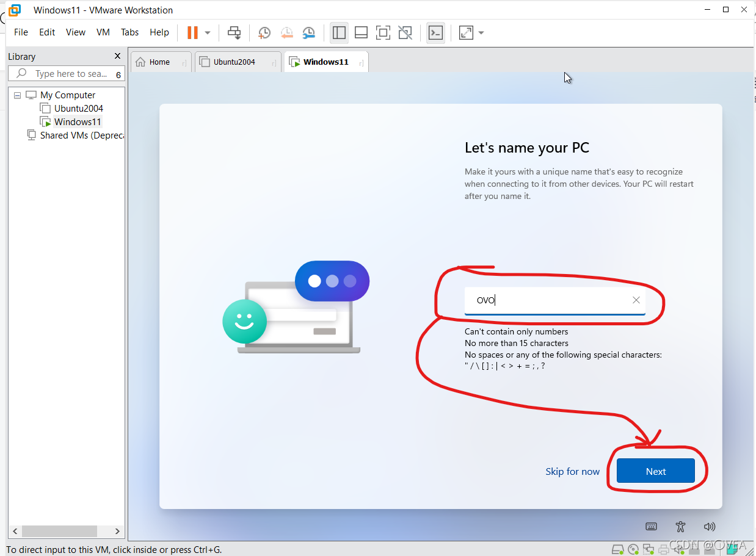Image resolution: width=756 pixels, height=556 pixels.
Task: Maximize the VMware Workstation window
Action: click(x=726, y=9)
